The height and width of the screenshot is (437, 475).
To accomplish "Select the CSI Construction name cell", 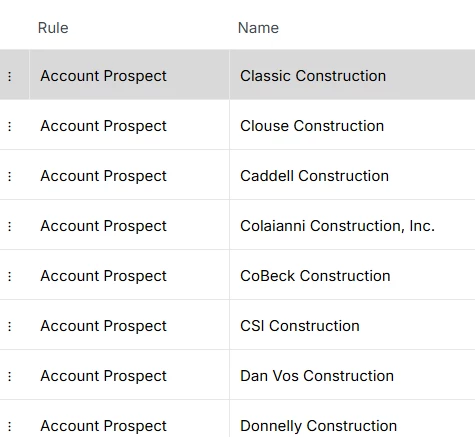I will pyautogui.click(x=352, y=325).
